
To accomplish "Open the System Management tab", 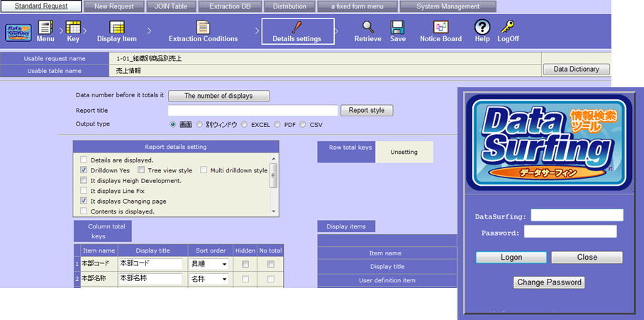I will tap(448, 6).
